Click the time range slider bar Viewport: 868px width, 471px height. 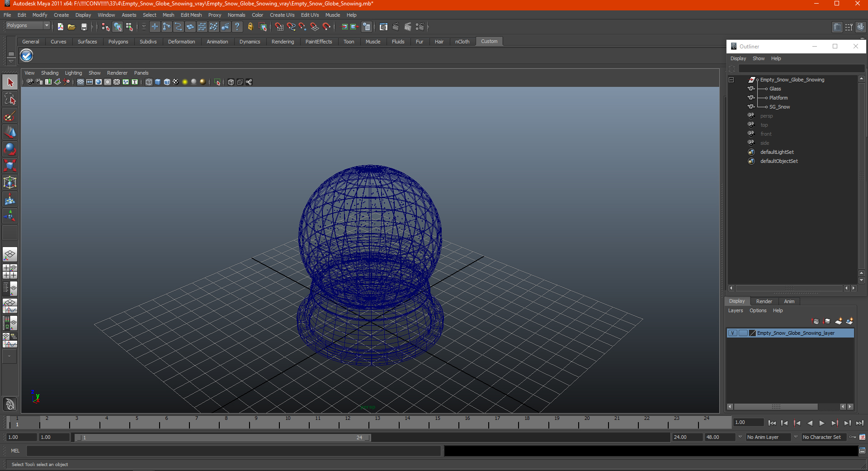(x=223, y=438)
